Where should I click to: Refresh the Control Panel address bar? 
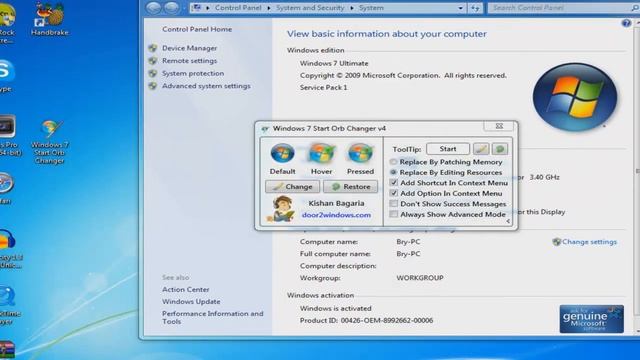tap(475, 8)
